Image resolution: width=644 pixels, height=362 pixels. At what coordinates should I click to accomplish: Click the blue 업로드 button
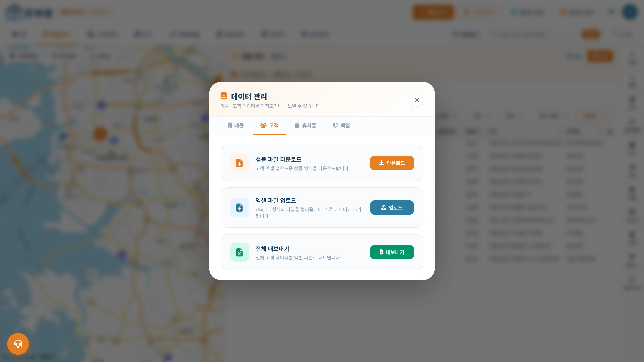point(392,208)
